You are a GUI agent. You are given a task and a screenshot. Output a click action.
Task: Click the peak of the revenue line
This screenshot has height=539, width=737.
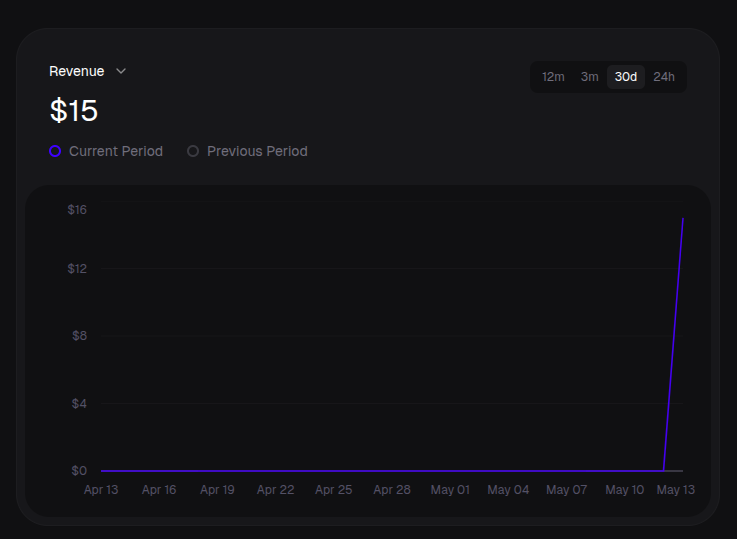[682, 219]
